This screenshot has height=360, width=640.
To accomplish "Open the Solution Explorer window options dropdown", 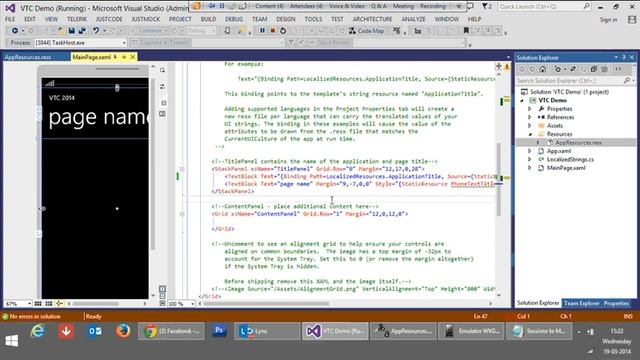I will [x=616, y=58].
